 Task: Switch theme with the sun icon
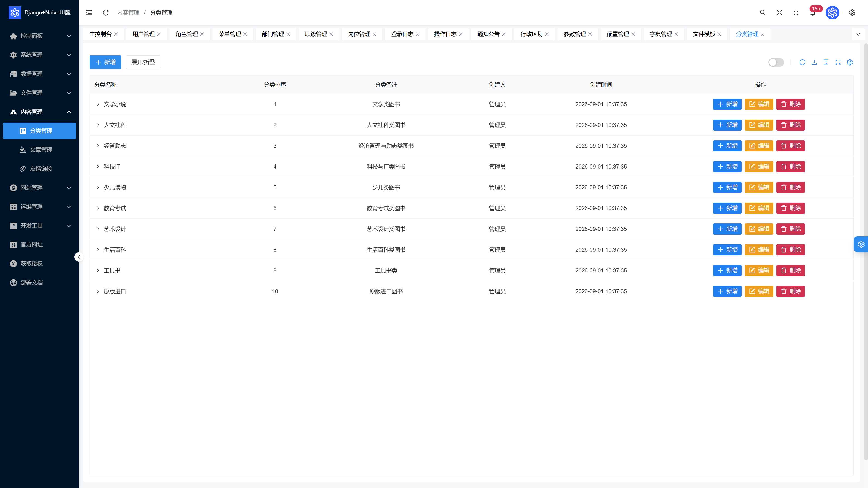(796, 13)
